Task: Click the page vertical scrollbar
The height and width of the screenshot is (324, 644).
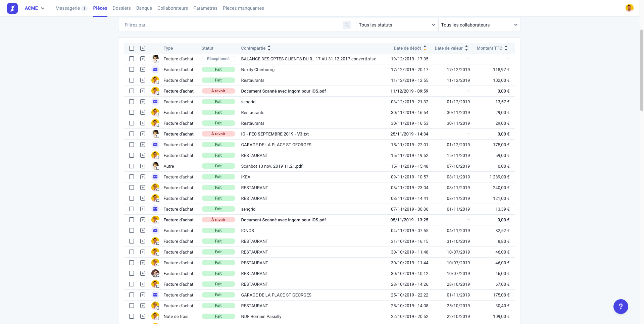Action: tap(641, 70)
